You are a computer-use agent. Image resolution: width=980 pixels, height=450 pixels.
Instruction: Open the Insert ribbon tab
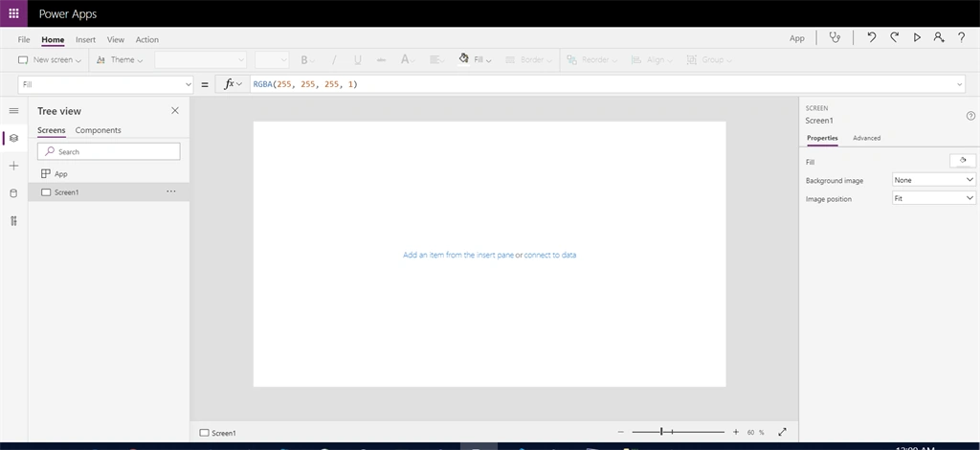85,39
